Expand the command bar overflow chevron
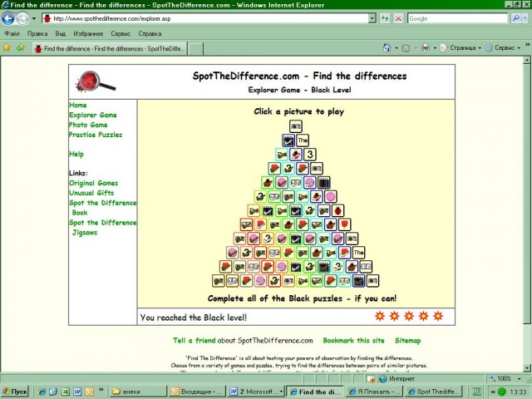 point(527,44)
